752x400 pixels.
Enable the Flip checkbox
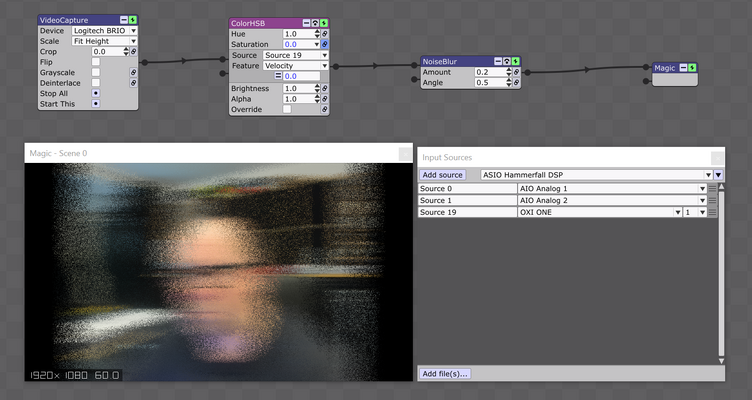(x=96, y=62)
